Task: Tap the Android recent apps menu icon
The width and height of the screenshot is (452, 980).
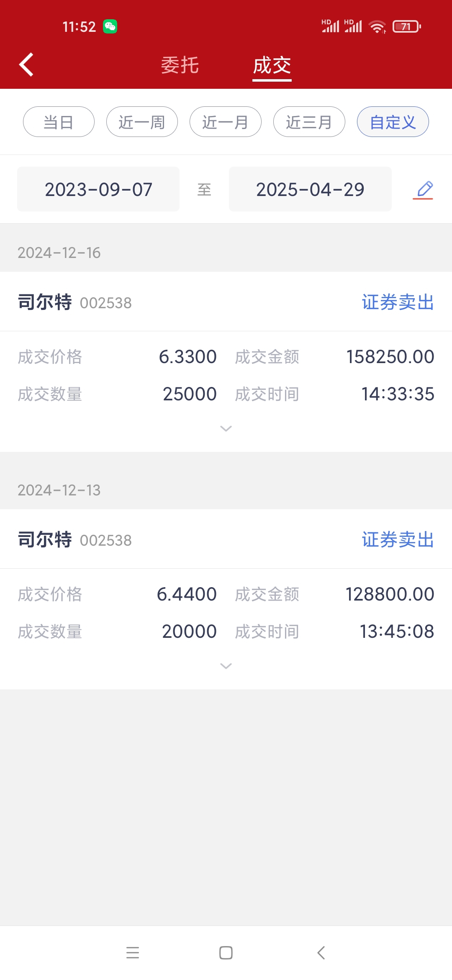Action: 133,953
